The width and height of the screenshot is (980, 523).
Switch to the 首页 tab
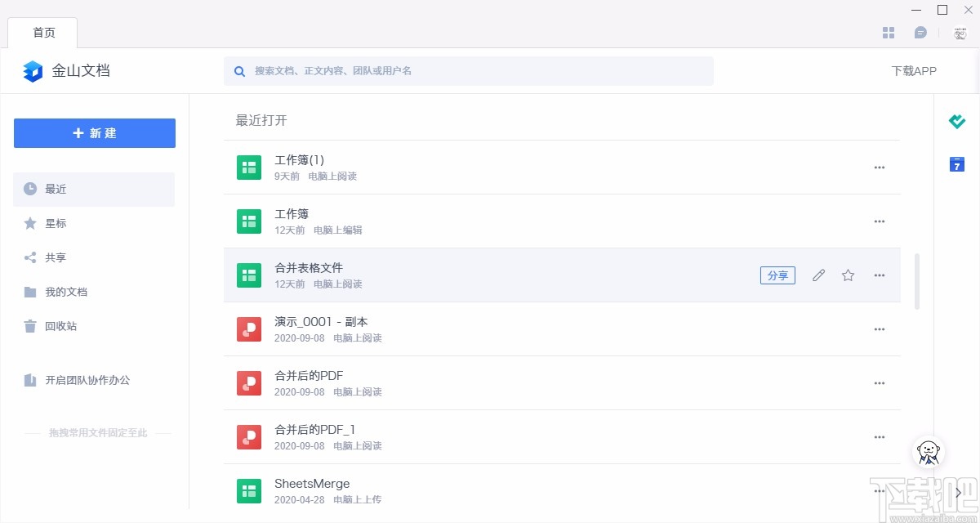[44, 33]
